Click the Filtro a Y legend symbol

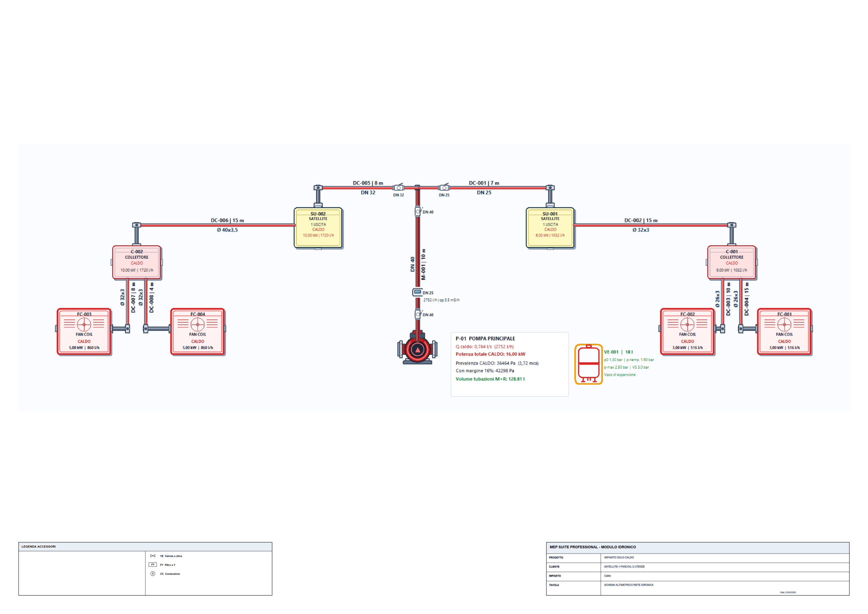pyautogui.click(x=153, y=564)
